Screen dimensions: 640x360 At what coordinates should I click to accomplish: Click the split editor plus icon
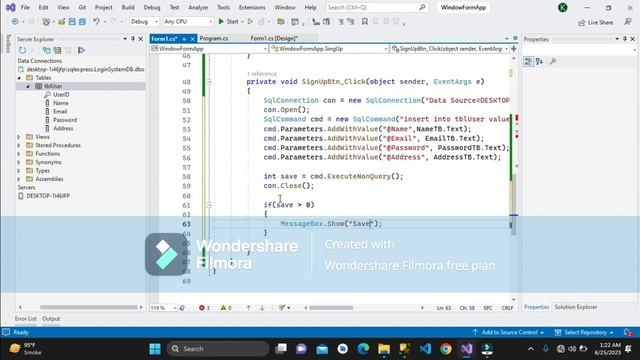click(x=513, y=49)
